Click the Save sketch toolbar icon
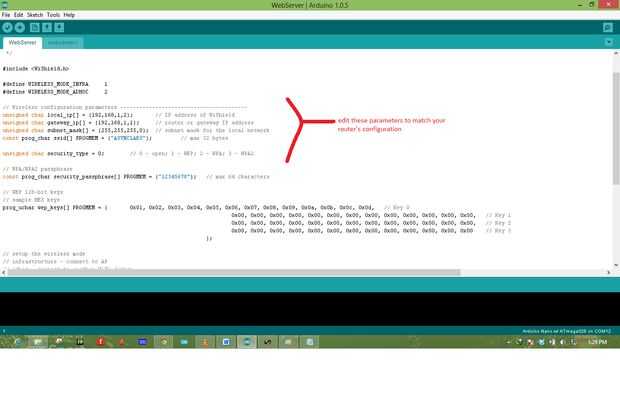Screen dimensions: 620x403 coord(59,27)
